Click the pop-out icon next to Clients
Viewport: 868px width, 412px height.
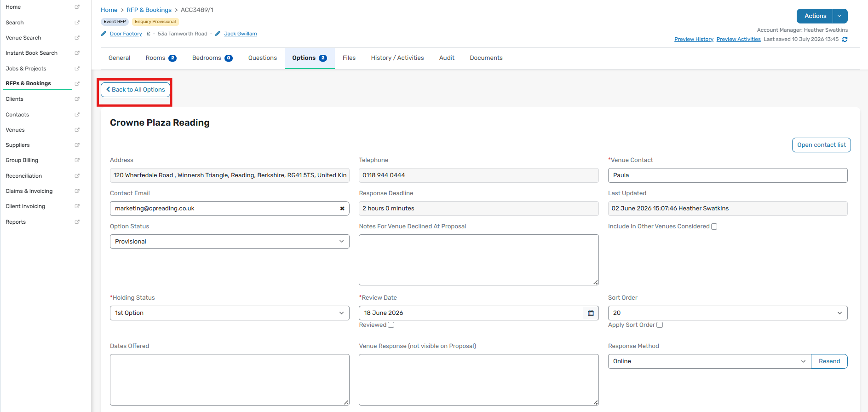tap(77, 99)
